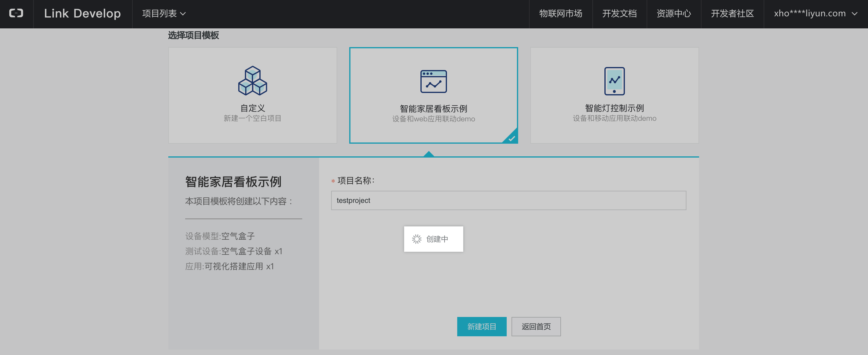Viewport: 868px width, 355px height.
Task: Click the Link Develop title text
Action: tap(82, 14)
